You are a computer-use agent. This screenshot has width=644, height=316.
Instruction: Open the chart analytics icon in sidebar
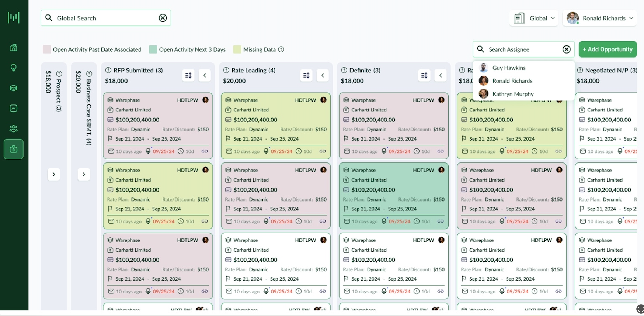[x=14, y=108]
